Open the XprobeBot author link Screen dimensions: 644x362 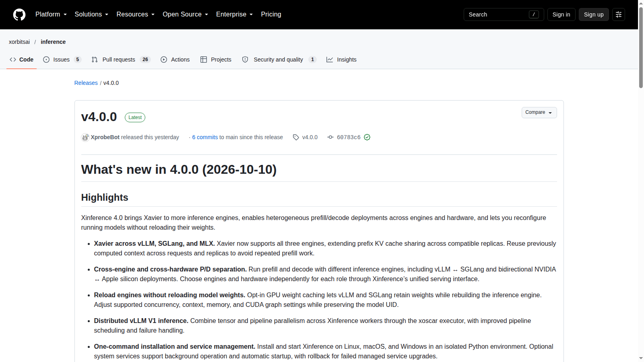105,138
